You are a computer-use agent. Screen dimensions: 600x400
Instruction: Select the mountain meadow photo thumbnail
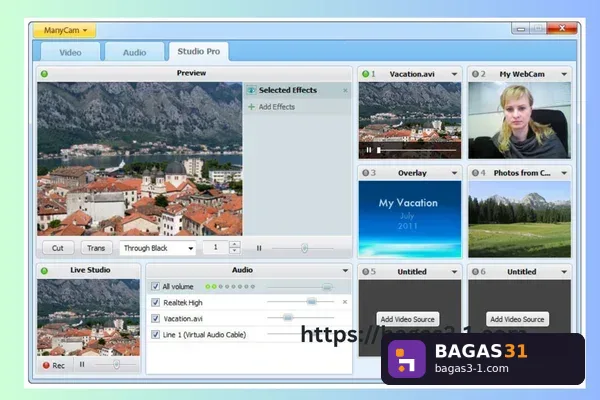pos(520,219)
